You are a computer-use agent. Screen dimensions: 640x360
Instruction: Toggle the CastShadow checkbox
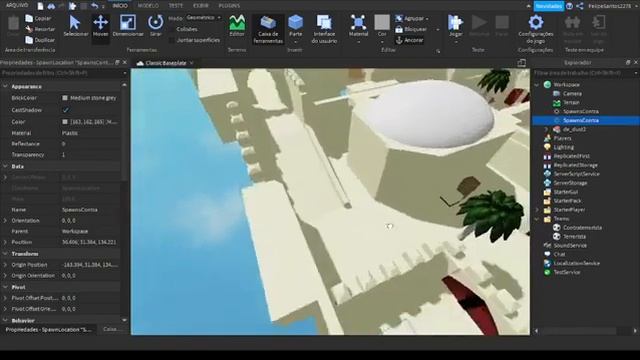(x=65, y=110)
